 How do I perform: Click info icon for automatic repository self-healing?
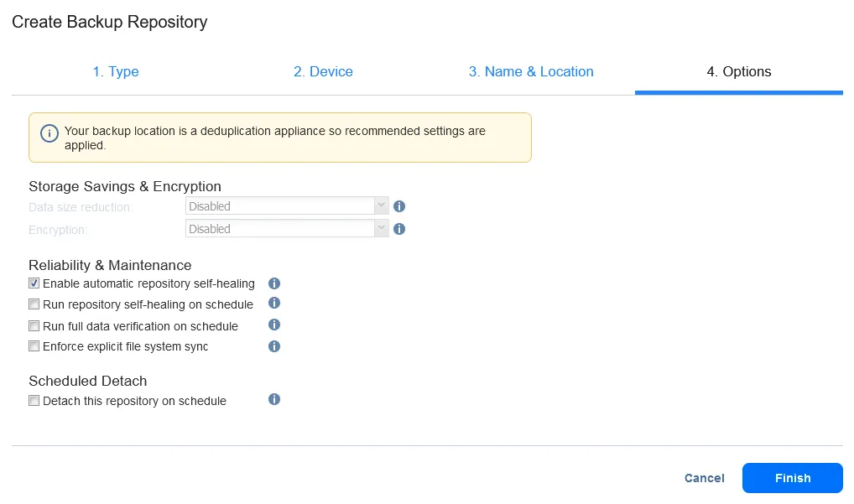(x=273, y=283)
